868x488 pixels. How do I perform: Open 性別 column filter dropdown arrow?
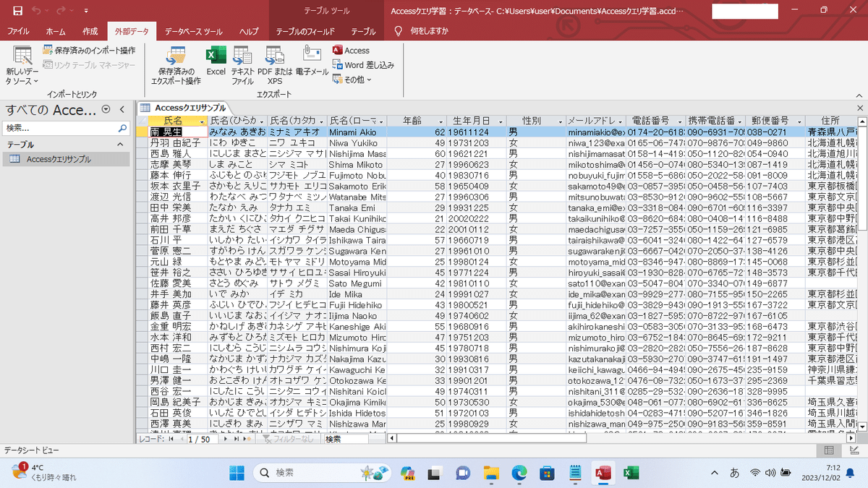coord(560,121)
